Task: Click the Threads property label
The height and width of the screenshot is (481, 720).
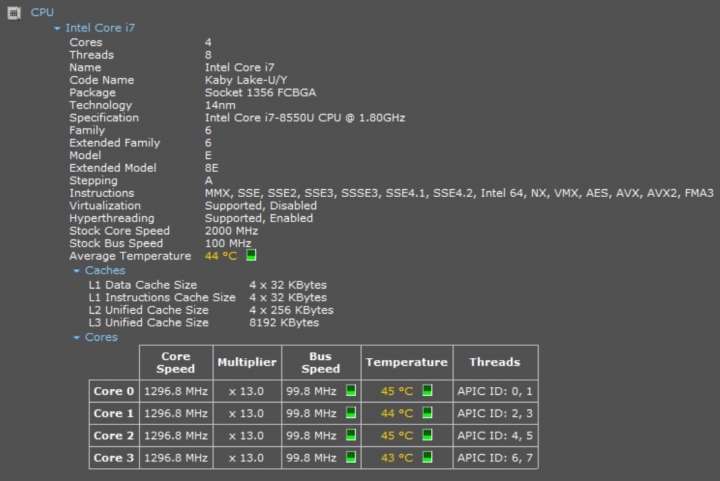Action: pos(91,55)
